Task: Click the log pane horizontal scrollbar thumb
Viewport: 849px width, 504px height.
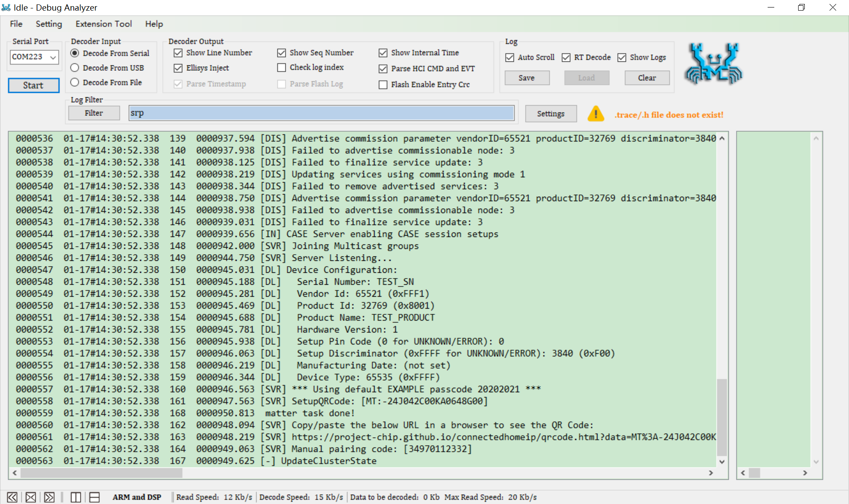Action: pyautogui.click(x=102, y=473)
